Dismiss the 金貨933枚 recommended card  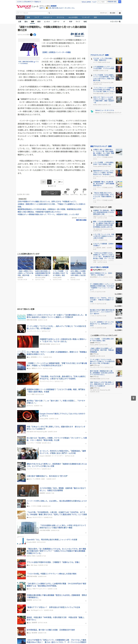pyautogui.click(x=50, y=279)
